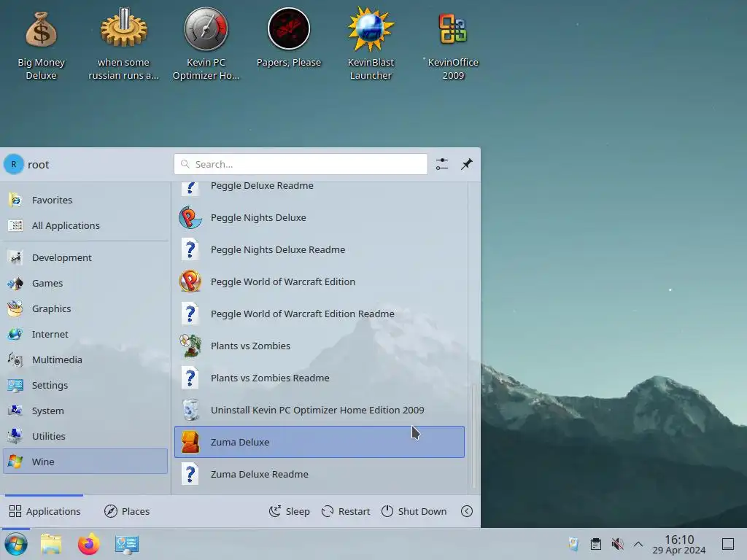Launch Peggle Nights Deluxe
The width and height of the screenshot is (747, 560).
[320, 217]
